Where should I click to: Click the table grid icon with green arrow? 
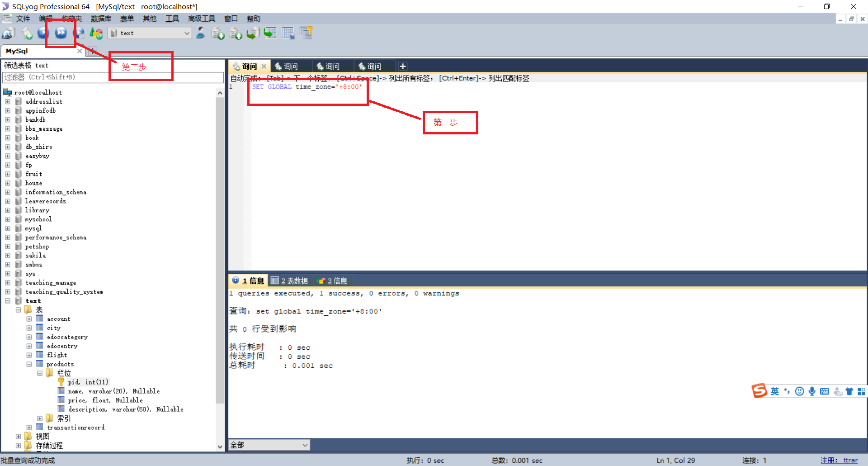tap(270, 33)
